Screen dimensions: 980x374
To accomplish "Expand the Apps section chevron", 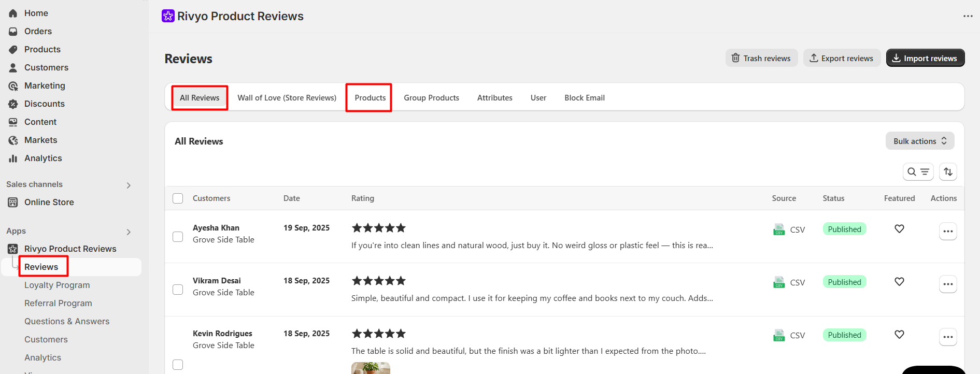I will click(x=129, y=232).
